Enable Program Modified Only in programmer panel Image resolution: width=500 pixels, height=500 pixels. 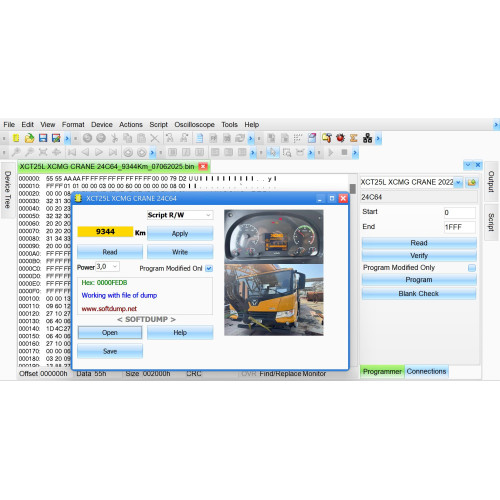(x=472, y=268)
